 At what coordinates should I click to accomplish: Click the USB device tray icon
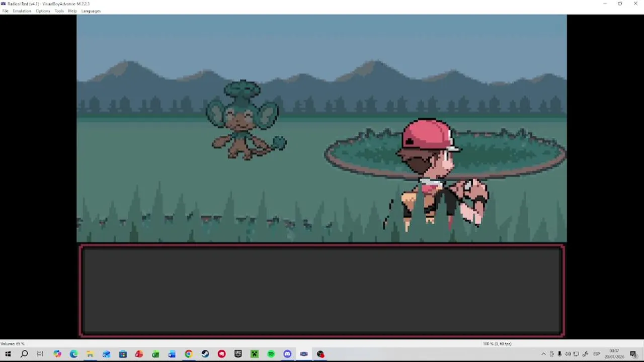click(x=551, y=354)
